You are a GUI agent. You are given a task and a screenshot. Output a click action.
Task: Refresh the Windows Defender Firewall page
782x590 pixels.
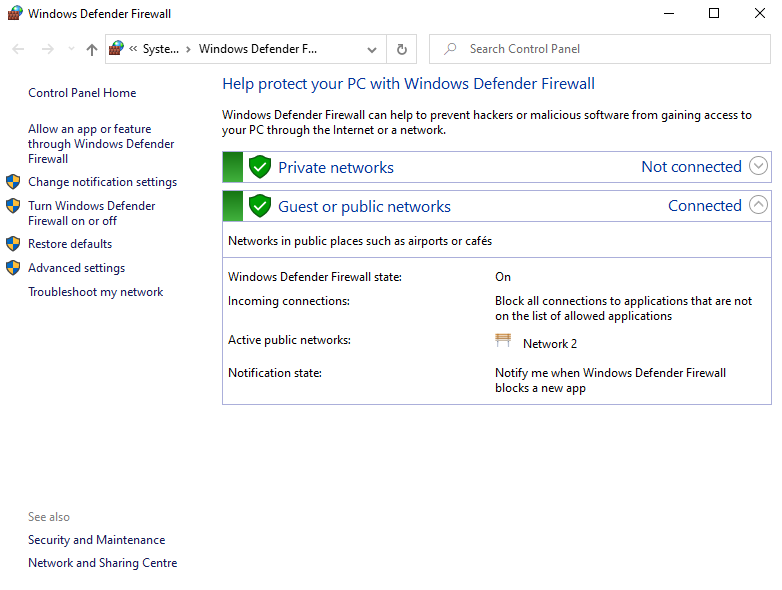[401, 49]
